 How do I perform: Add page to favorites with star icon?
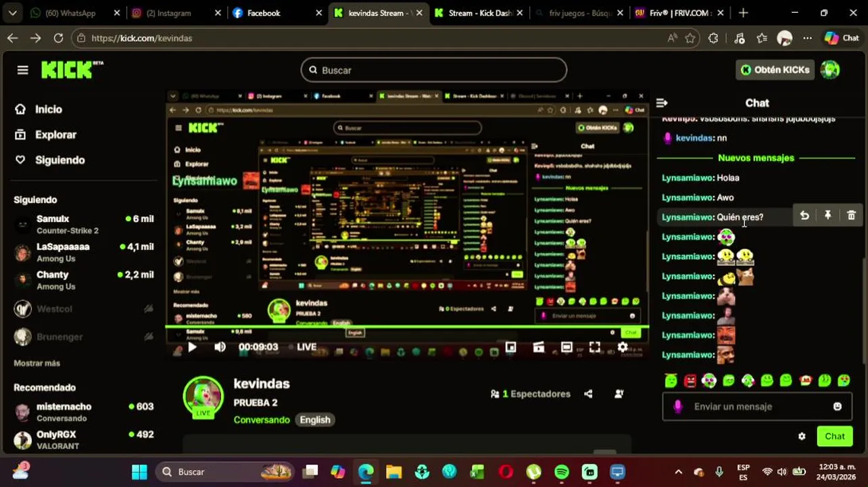tap(690, 39)
